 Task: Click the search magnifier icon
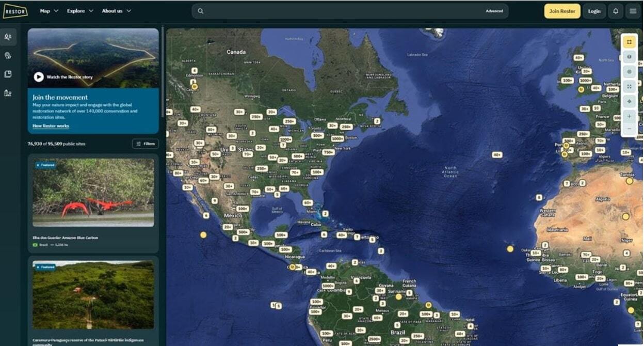[x=200, y=11]
